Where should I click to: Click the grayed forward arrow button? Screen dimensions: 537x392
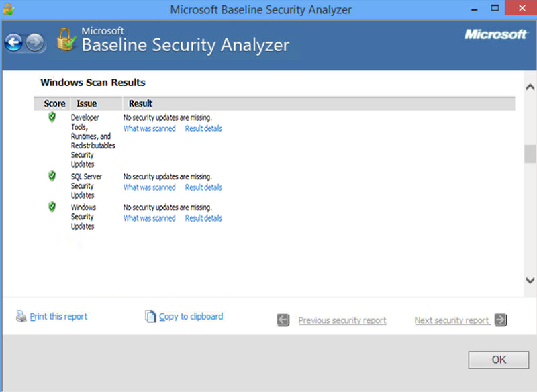tap(35, 43)
